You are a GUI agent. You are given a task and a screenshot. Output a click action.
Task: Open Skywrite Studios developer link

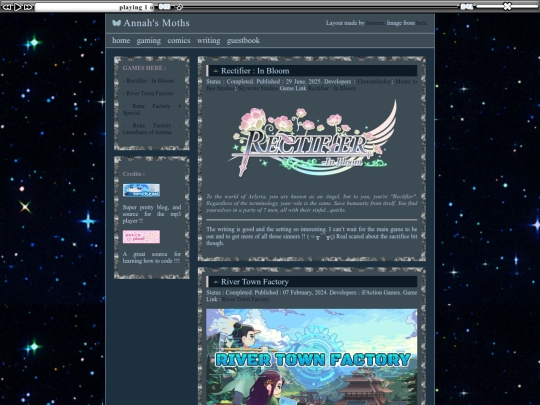258,89
